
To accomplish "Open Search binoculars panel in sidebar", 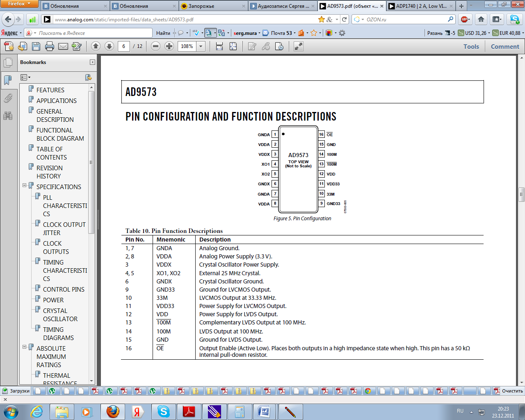I will pyautogui.click(x=8, y=116).
